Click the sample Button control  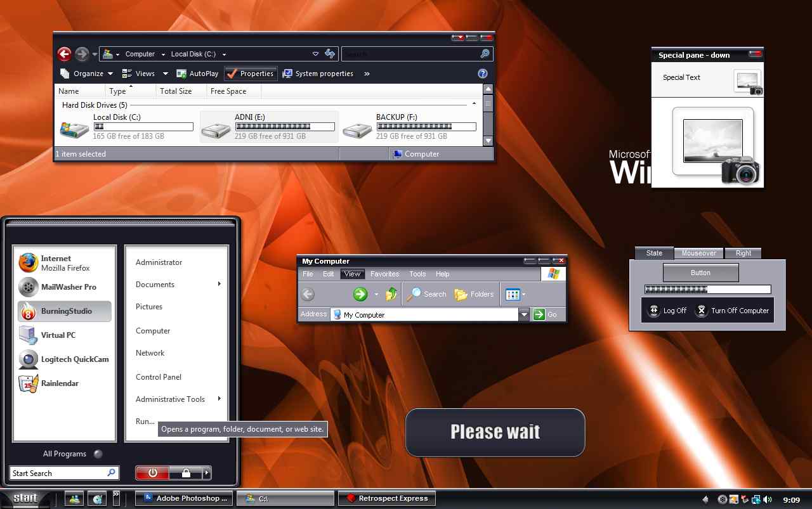tap(700, 273)
